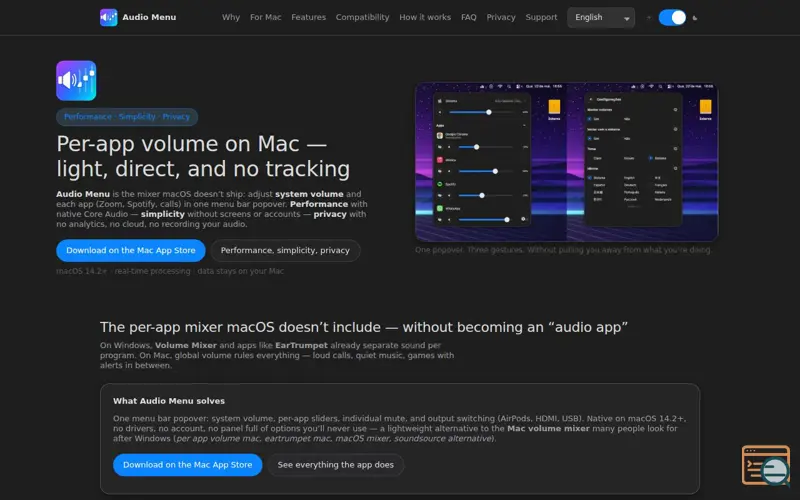Click the 'One popover. Three gestures' caption text

coord(563,250)
